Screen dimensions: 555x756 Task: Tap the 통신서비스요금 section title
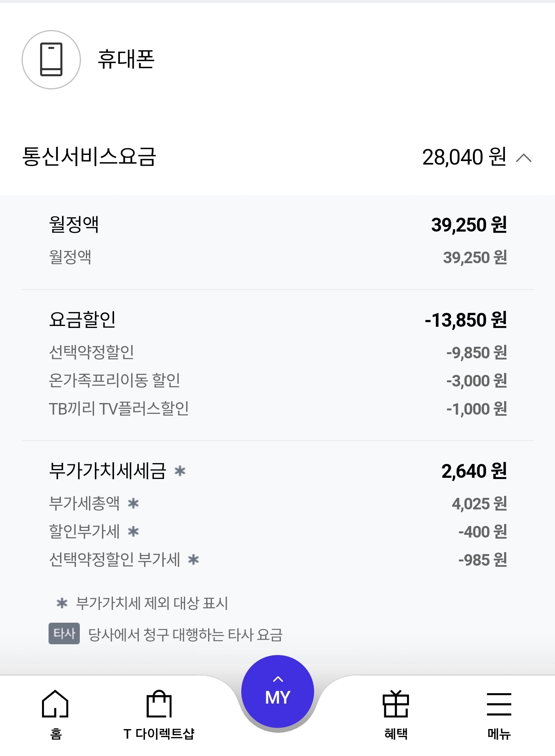coord(89,157)
